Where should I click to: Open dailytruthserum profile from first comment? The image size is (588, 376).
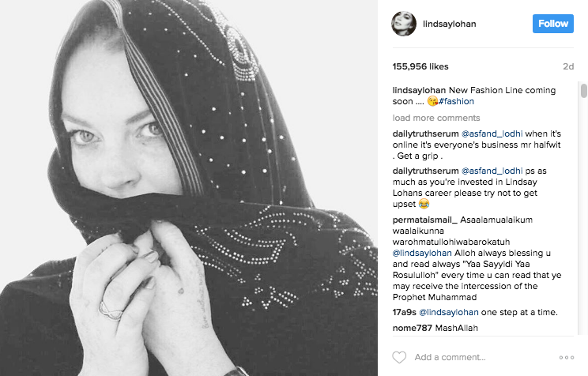(426, 133)
